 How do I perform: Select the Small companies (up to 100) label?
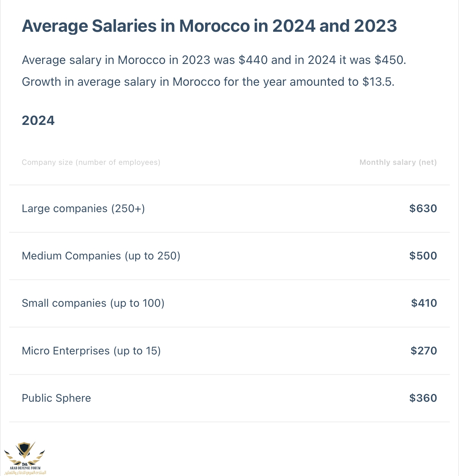(93, 303)
